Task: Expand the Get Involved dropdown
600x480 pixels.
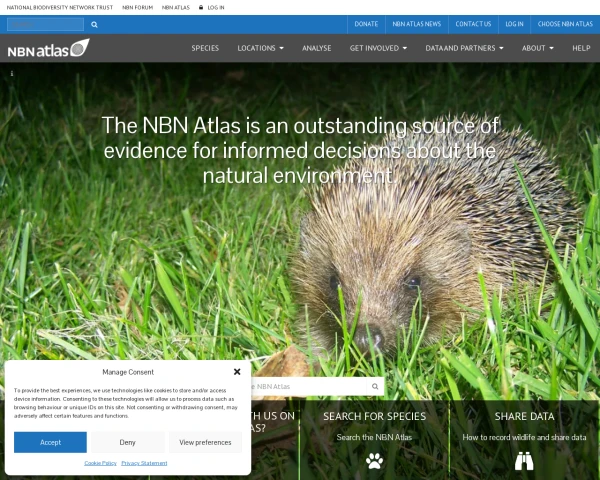Action: pyautogui.click(x=378, y=48)
